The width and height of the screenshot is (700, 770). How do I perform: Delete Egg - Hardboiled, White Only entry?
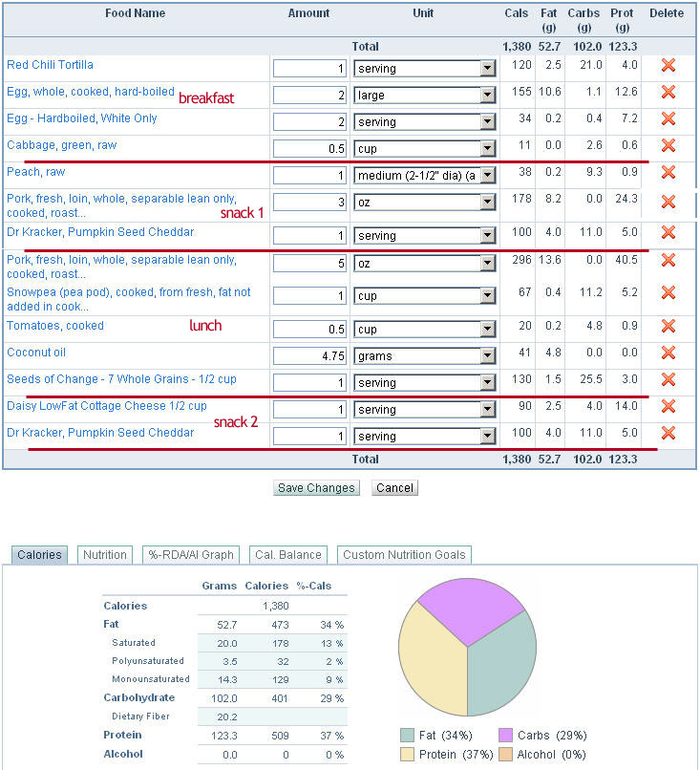tap(668, 119)
